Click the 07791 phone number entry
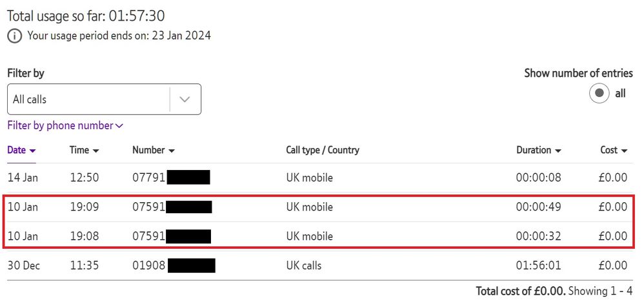The image size is (644, 305). (149, 177)
